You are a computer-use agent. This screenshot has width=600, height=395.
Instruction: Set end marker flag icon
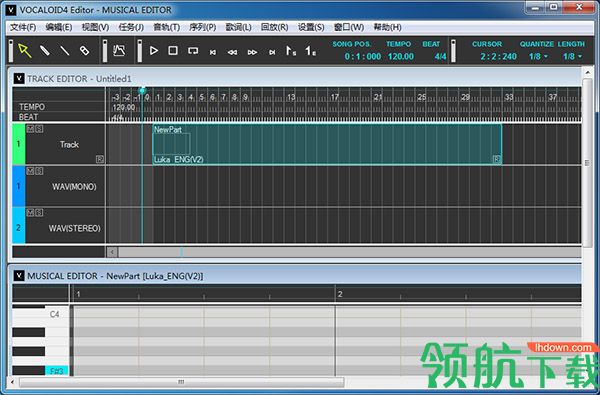point(311,51)
